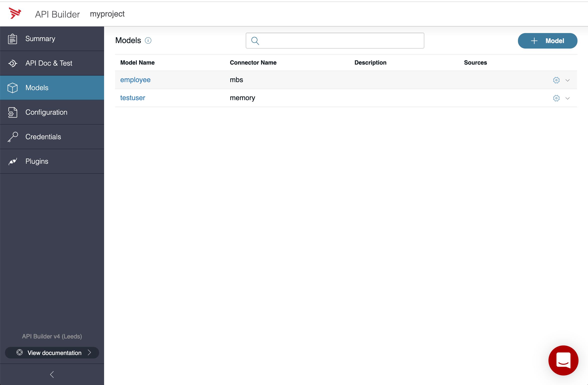Click the Models info icon
The width and height of the screenshot is (588, 385).
coord(148,41)
